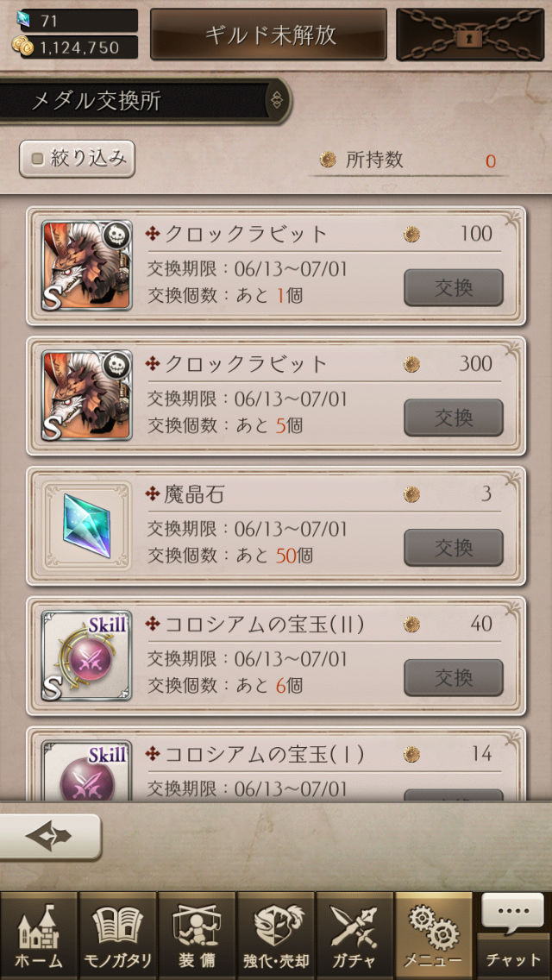Expand the メダル交換所 title selector arrows
The width and height of the screenshot is (552, 980).
click(x=276, y=101)
